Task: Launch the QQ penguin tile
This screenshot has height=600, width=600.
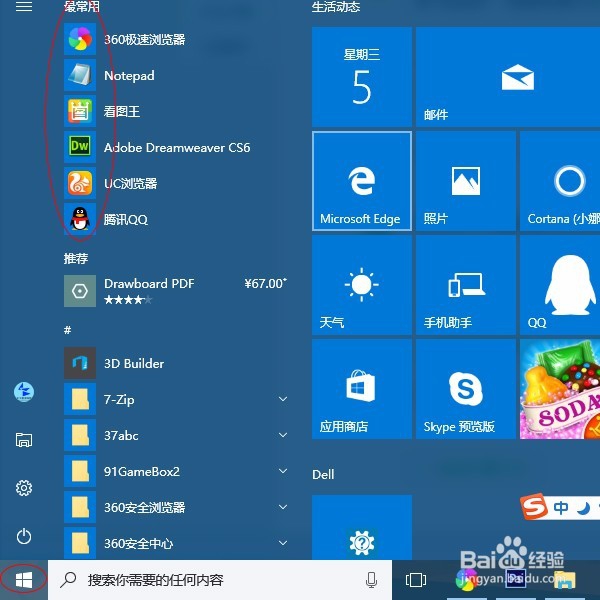Action: pyautogui.click(x=560, y=285)
